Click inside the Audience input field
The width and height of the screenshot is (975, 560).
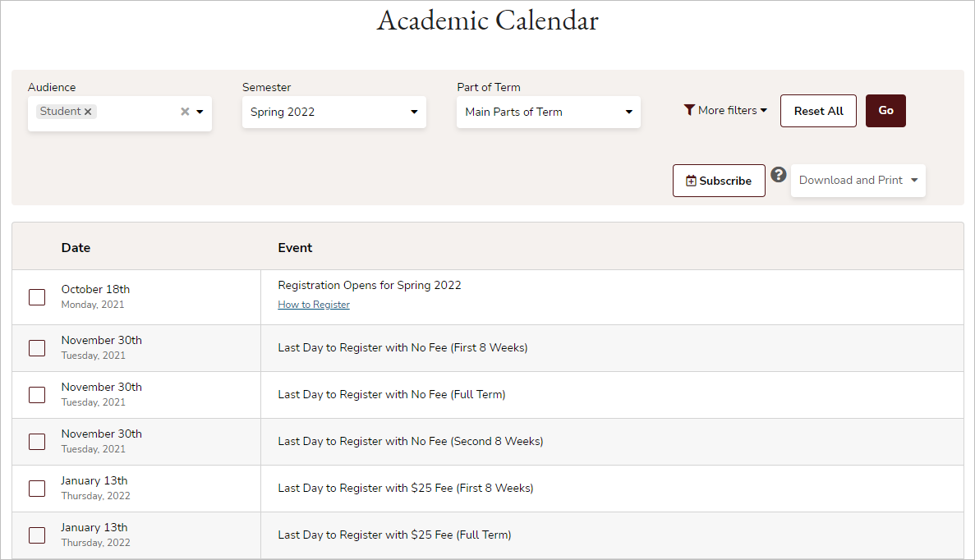point(140,111)
